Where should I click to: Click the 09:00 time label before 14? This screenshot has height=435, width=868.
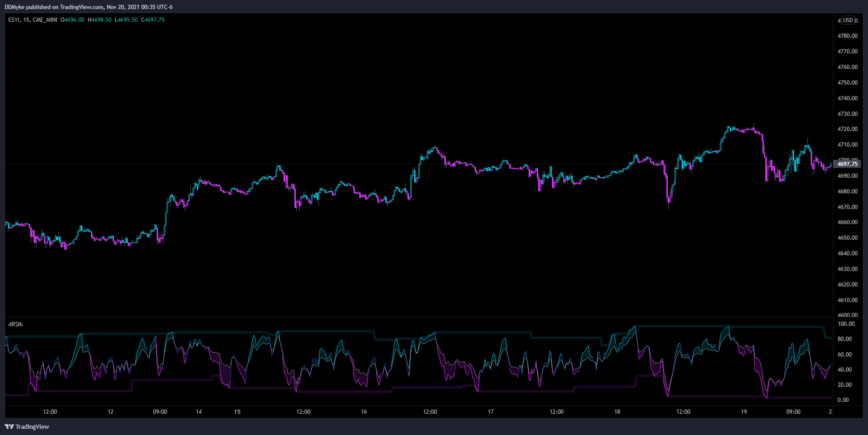(160, 412)
